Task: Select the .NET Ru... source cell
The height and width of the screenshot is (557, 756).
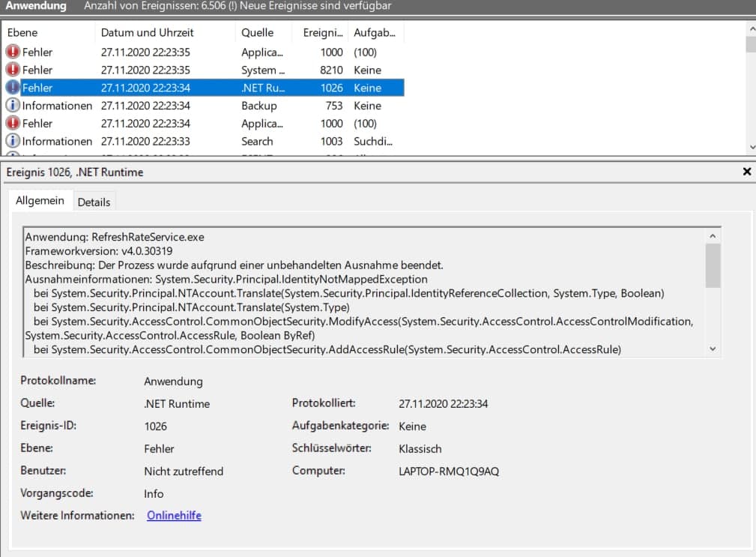Action: tap(263, 88)
